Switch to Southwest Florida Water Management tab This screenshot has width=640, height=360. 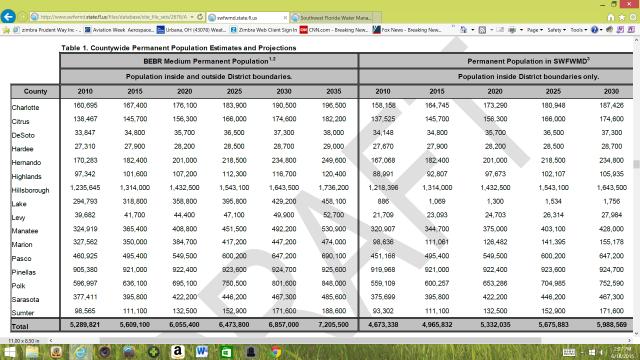click(x=336, y=18)
